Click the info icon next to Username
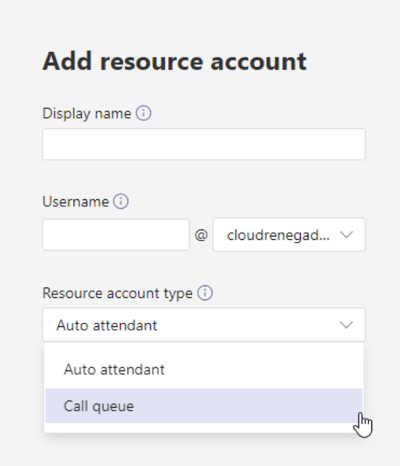This screenshot has width=400, height=466. click(x=121, y=202)
